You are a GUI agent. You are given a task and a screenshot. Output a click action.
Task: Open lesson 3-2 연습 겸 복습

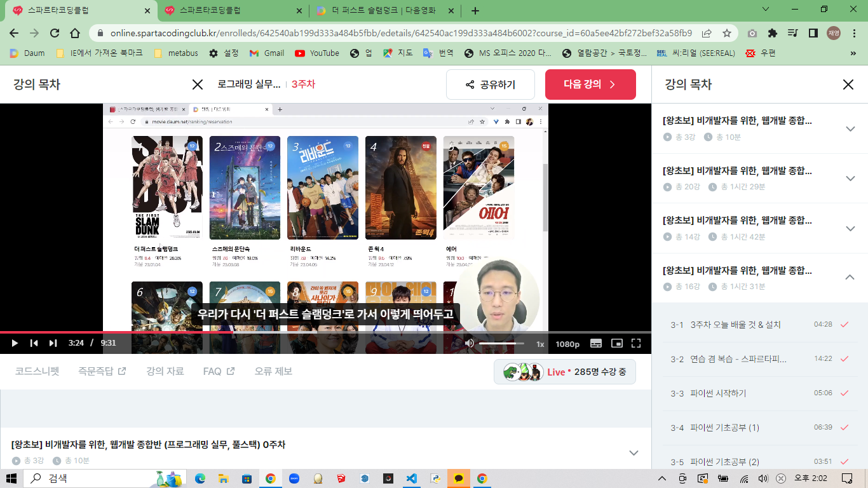tap(760, 359)
